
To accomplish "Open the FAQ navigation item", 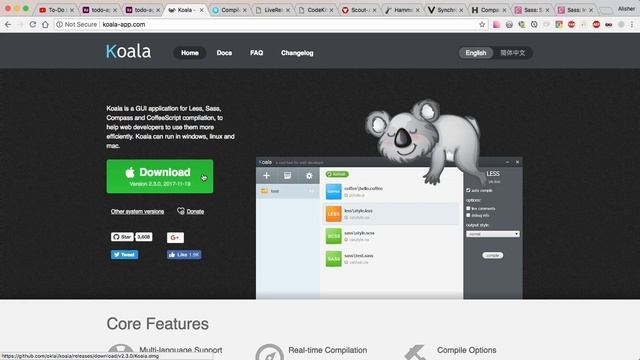I will [256, 53].
